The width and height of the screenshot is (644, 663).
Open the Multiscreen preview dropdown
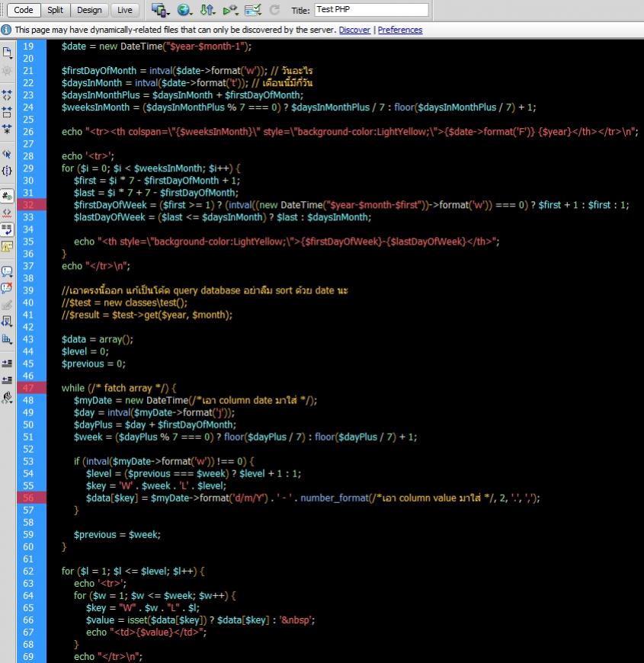(159, 10)
